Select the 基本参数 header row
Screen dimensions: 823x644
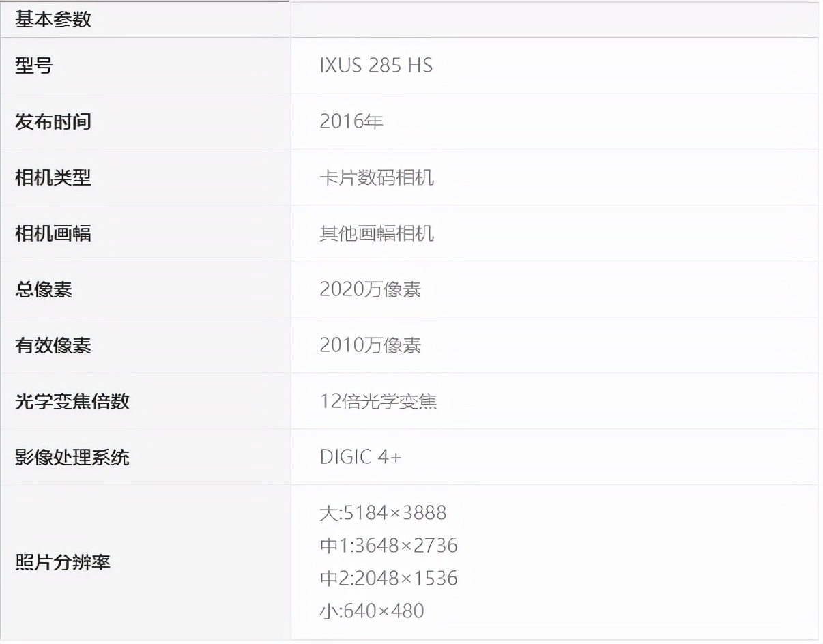51,19
